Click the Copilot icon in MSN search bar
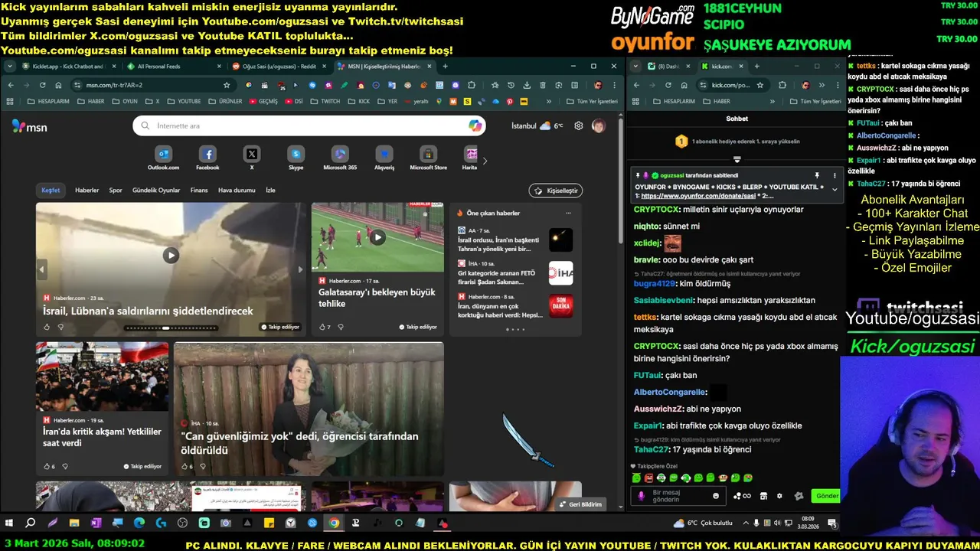This screenshot has width=980, height=551. 475,126
